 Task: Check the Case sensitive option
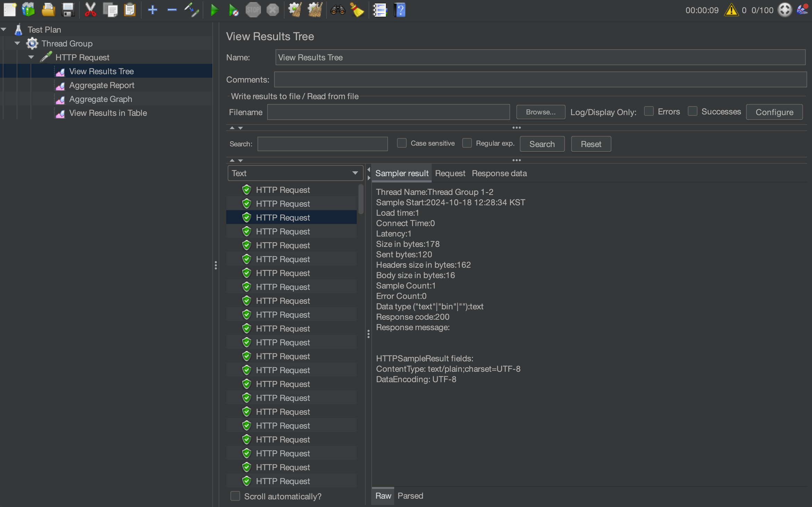coord(401,143)
